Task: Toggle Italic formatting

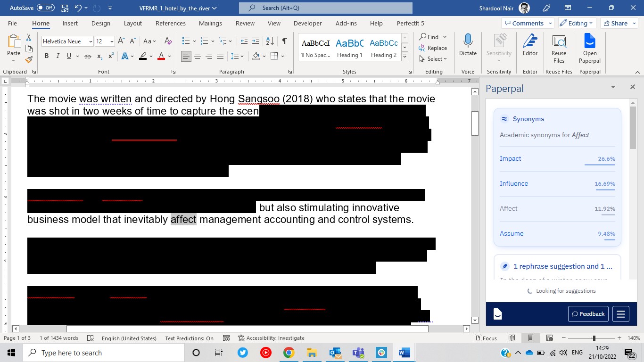Action: (x=58, y=56)
